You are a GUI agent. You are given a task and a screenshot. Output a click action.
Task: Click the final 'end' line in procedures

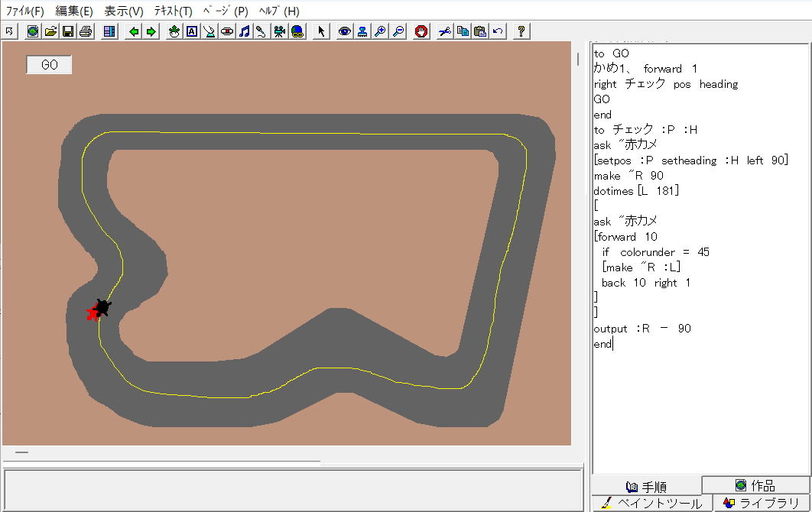pos(603,344)
